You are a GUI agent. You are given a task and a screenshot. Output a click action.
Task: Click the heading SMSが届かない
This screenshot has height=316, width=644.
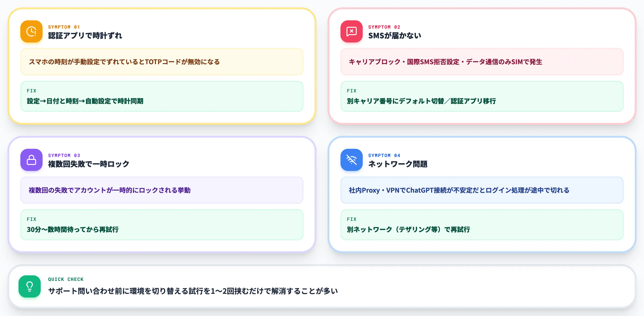pyautogui.click(x=394, y=36)
